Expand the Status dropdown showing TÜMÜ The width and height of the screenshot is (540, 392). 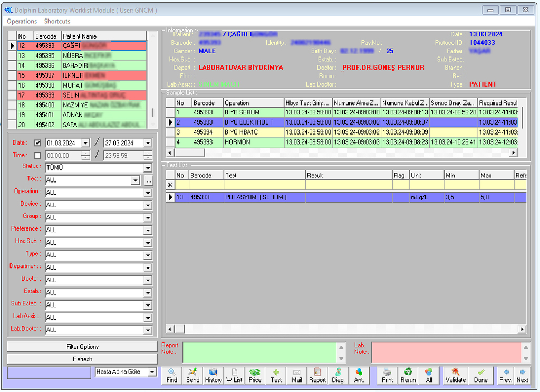pos(148,168)
